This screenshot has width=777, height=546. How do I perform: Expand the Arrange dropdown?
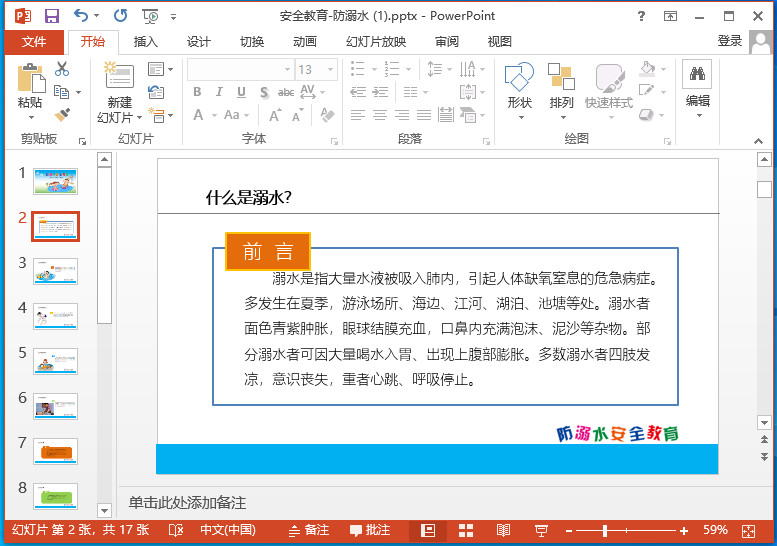(x=561, y=103)
